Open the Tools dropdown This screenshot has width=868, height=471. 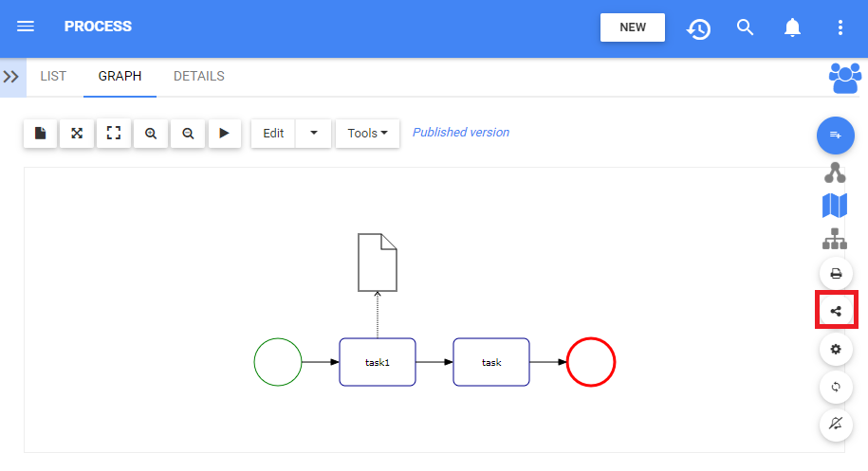[x=368, y=134]
